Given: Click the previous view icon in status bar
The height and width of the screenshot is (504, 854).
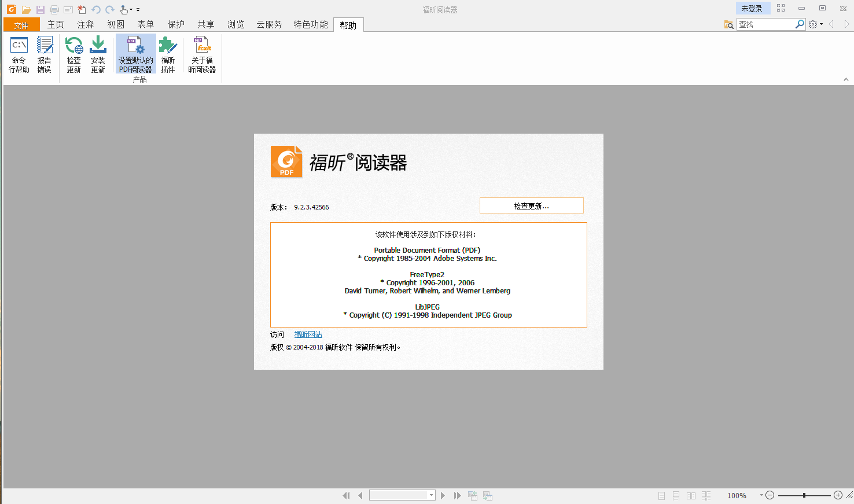Looking at the screenshot, I should click(x=473, y=495).
